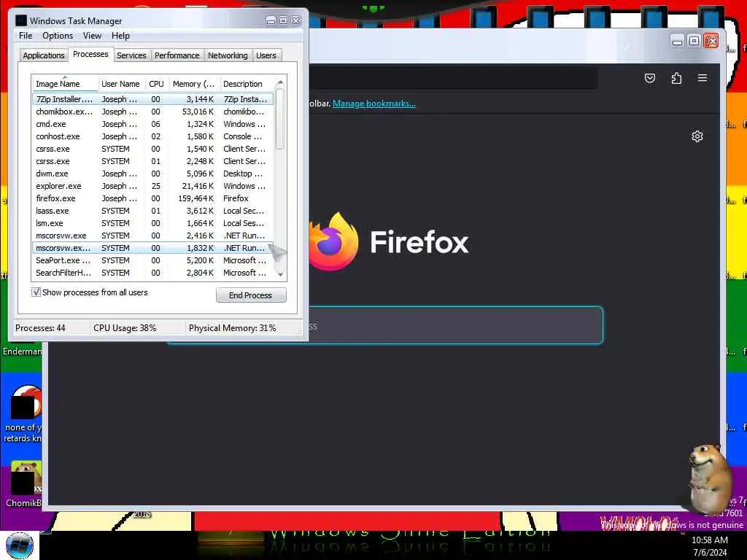Image resolution: width=747 pixels, height=560 pixels.
Task: Click memory value 159,464 K
Action: tap(196, 198)
